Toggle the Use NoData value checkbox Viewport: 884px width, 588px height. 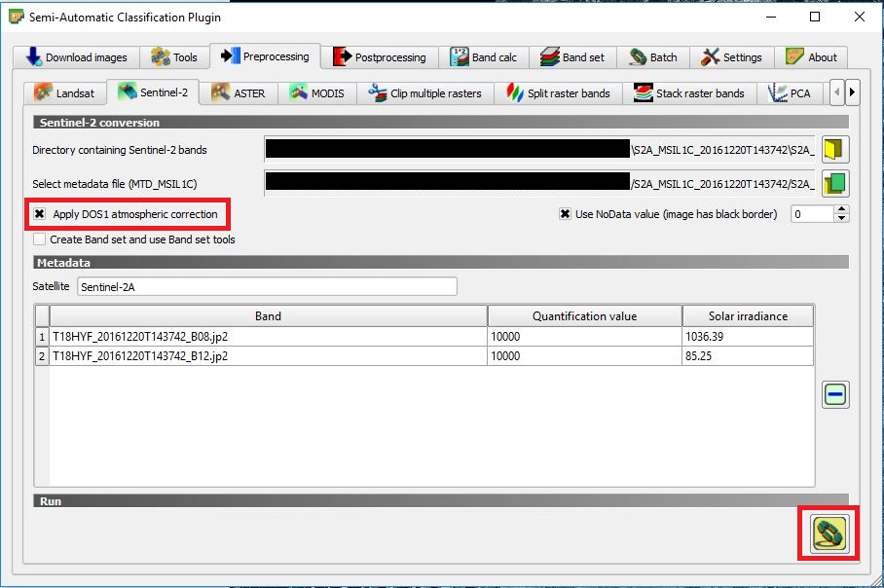566,214
